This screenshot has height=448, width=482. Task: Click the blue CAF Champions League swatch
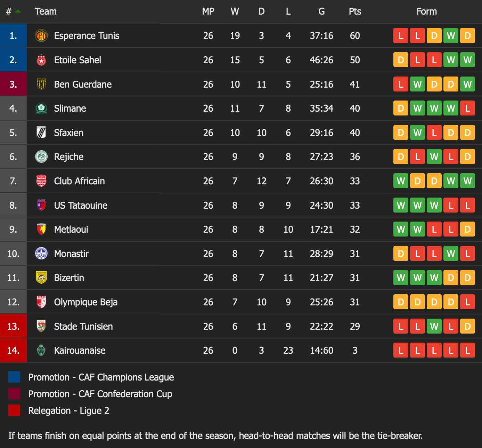(x=14, y=377)
